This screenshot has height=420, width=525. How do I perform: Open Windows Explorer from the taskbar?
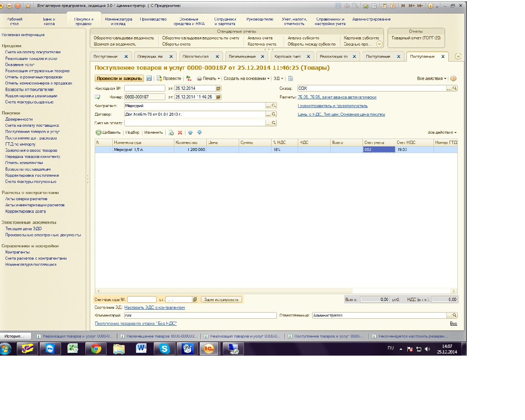click(119, 349)
